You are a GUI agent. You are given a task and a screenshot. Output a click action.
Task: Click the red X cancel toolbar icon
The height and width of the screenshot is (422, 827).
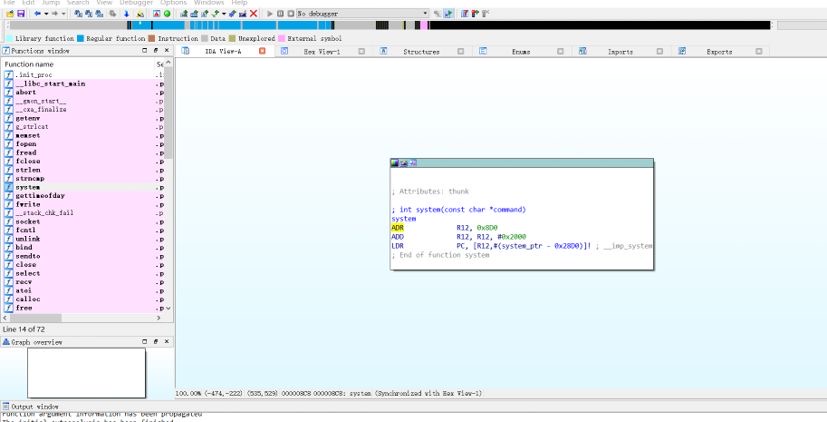click(254, 14)
